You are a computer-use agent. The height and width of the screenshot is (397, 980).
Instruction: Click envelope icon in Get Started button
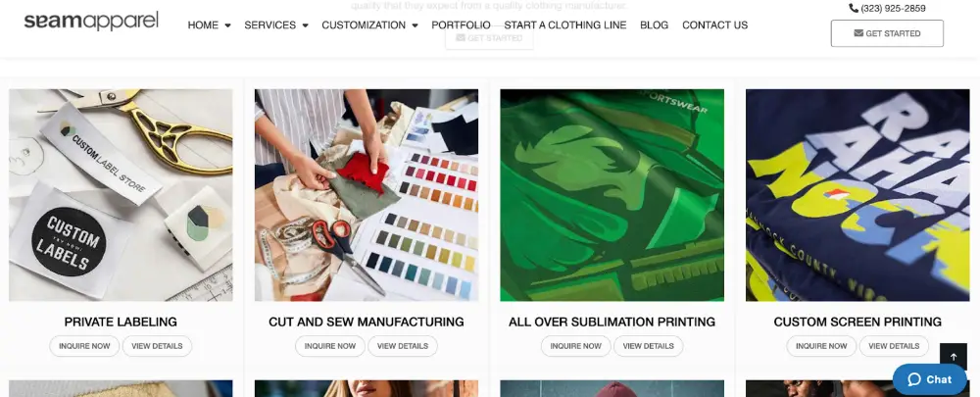click(x=858, y=33)
